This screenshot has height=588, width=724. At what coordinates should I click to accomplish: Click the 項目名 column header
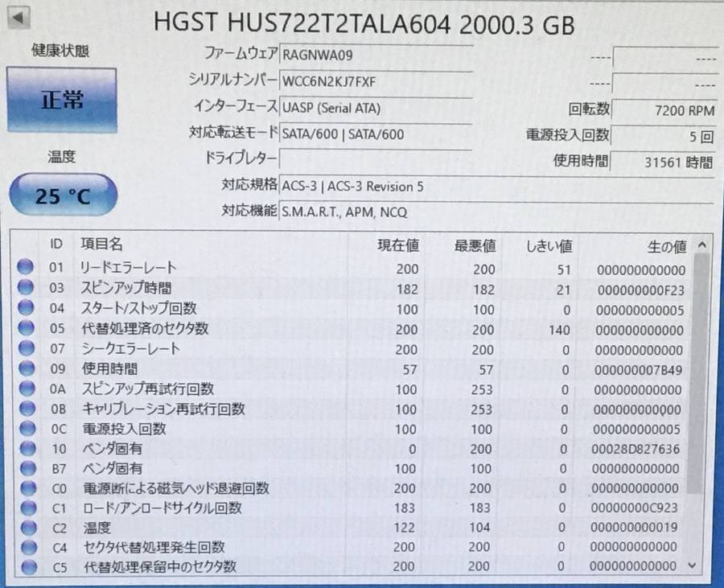click(101, 244)
